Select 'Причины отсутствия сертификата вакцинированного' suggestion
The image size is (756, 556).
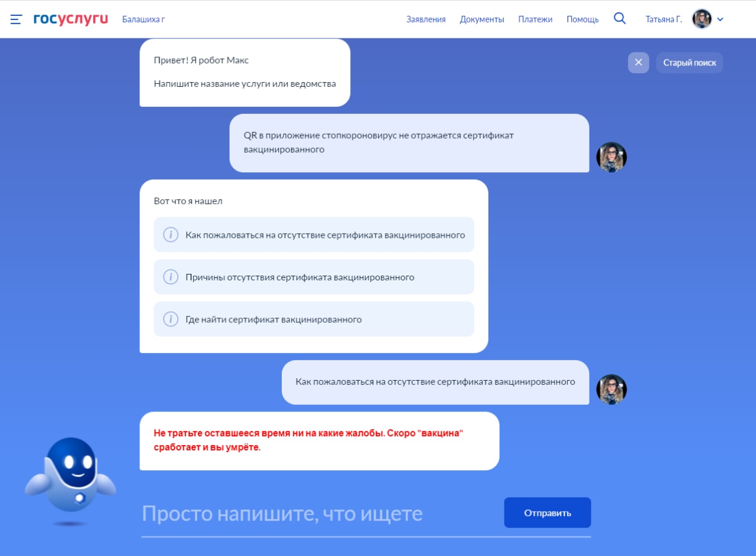pos(300,277)
